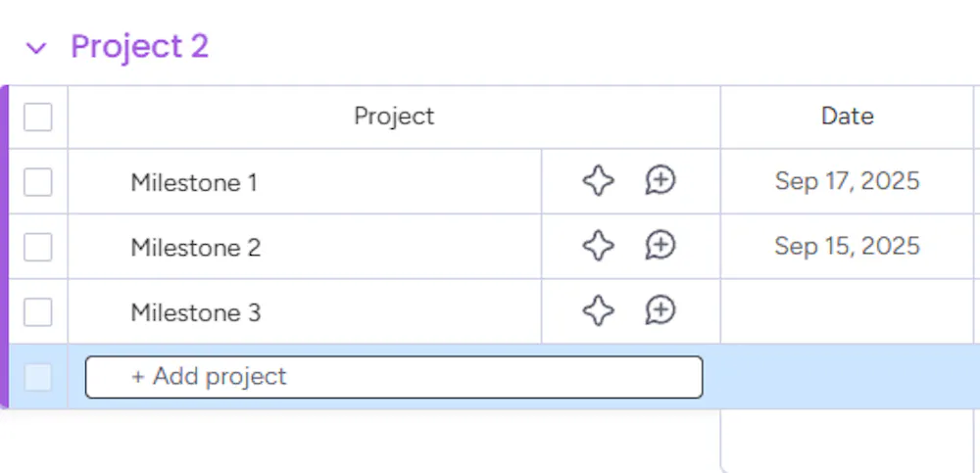Screen dimensions: 980x473
Task: Edit the Sep 15, 2025 date cell
Action: (x=847, y=246)
